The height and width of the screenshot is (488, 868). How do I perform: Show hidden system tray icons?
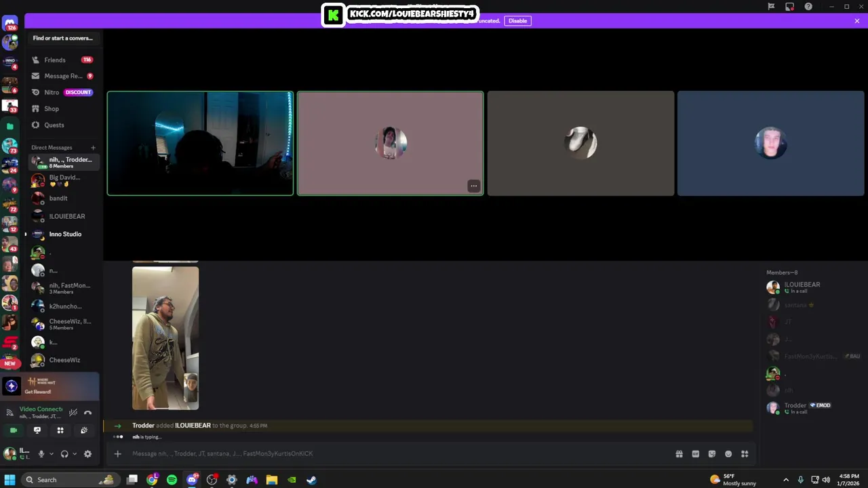click(x=786, y=480)
